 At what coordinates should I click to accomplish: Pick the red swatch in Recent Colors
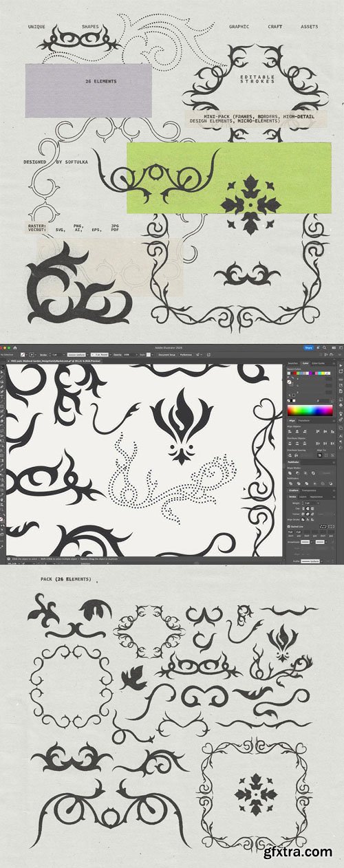tap(294, 373)
